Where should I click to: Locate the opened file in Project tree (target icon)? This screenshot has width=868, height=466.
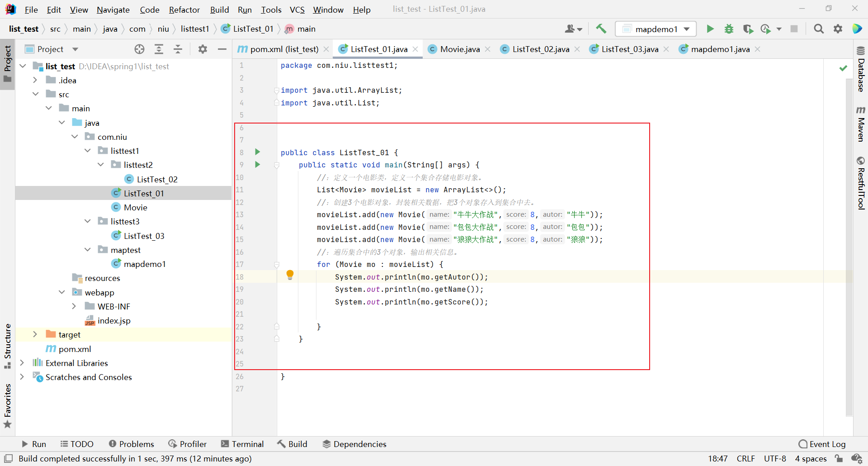pyautogui.click(x=140, y=49)
